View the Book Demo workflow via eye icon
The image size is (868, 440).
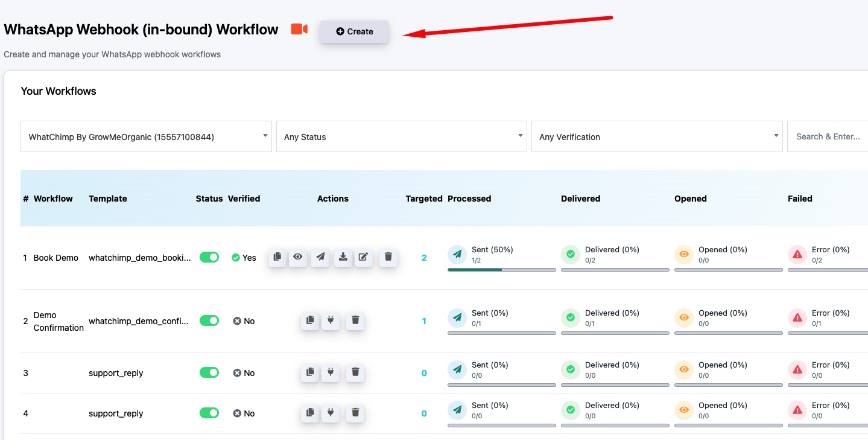point(298,257)
